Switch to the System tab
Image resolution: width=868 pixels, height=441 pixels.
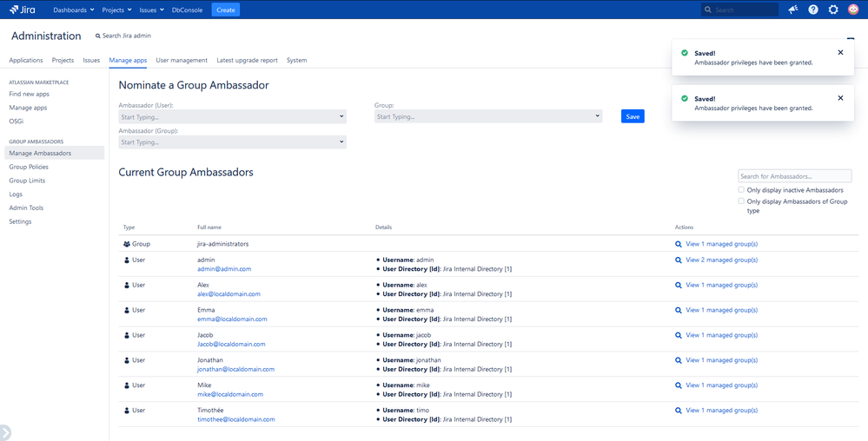click(x=296, y=60)
